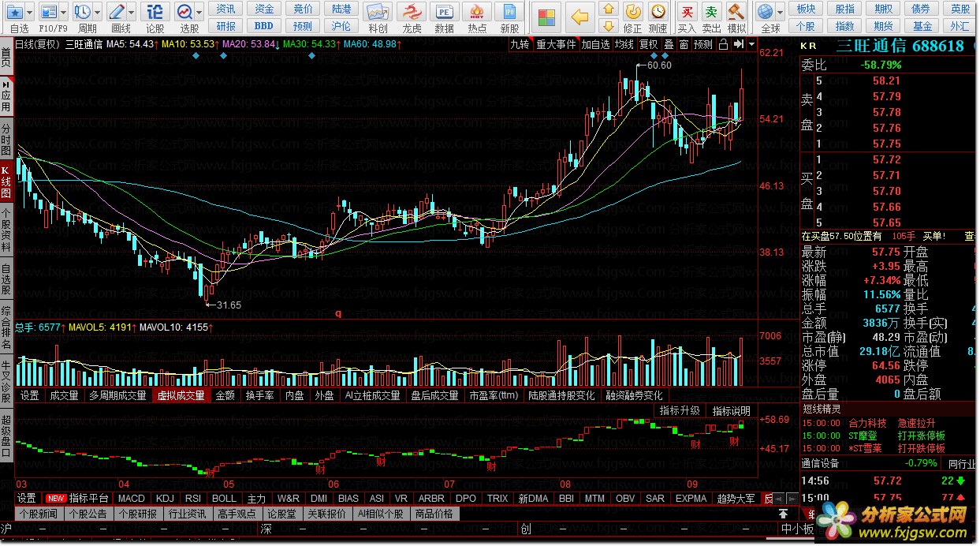Screen dimensions: 980x546
Task: Toggle 预测 prediction in chart header
Action: pyautogui.click(x=703, y=44)
